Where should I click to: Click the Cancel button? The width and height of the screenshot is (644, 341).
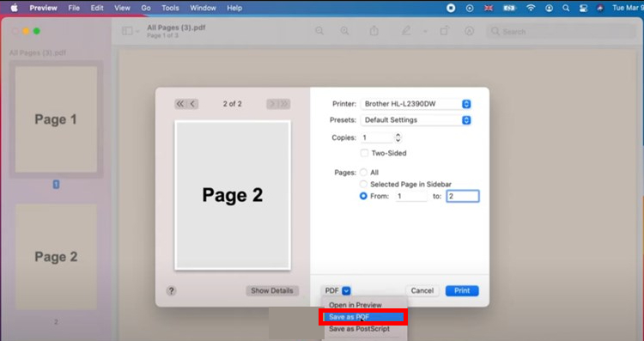pyautogui.click(x=422, y=290)
